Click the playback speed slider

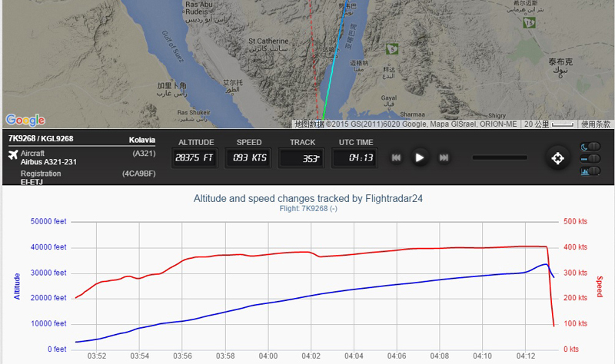501,157
